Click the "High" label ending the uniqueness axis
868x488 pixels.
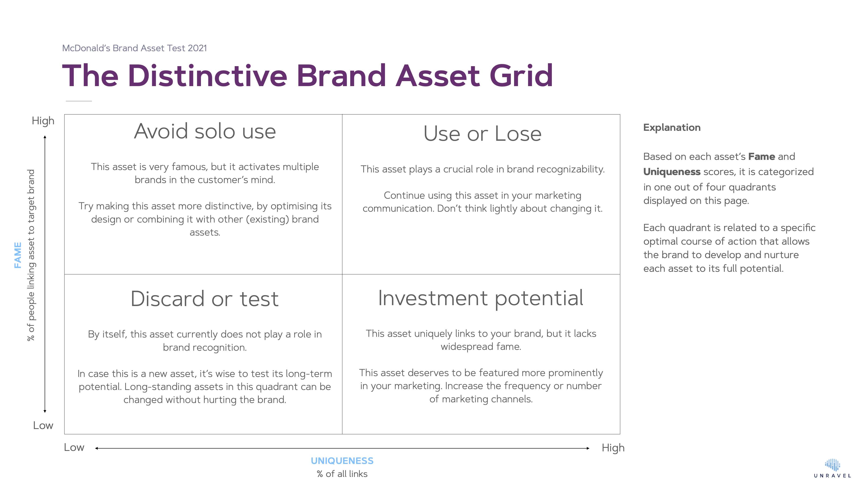tap(613, 448)
